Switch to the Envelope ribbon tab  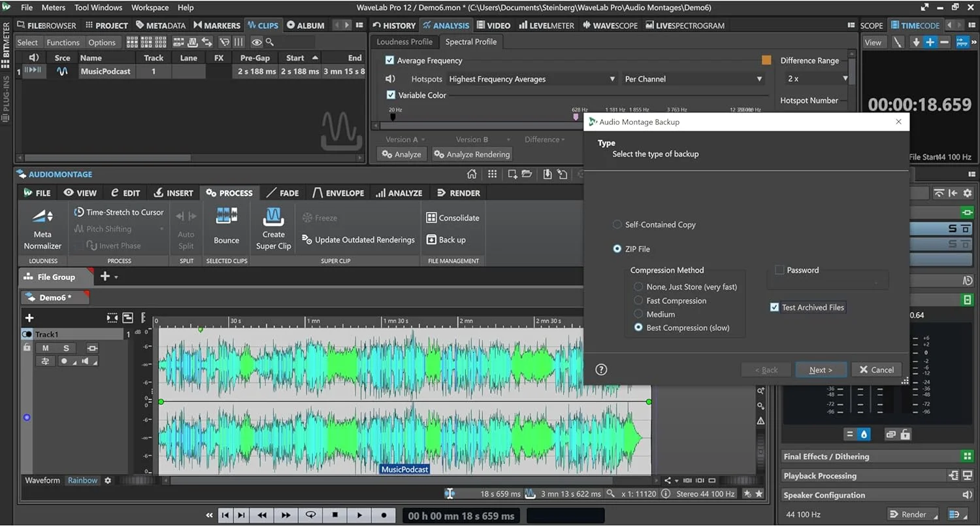(x=338, y=193)
